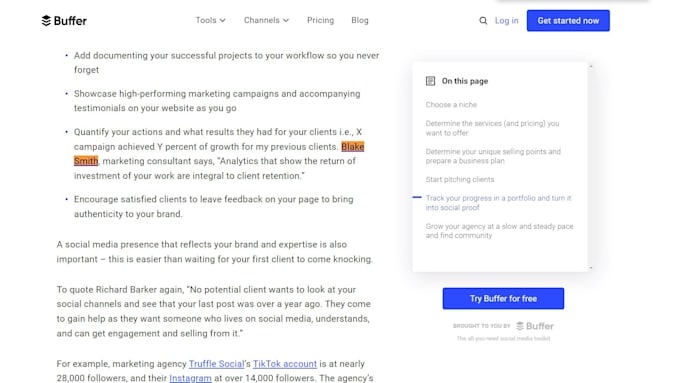Open the search magnifier icon

tap(483, 20)
